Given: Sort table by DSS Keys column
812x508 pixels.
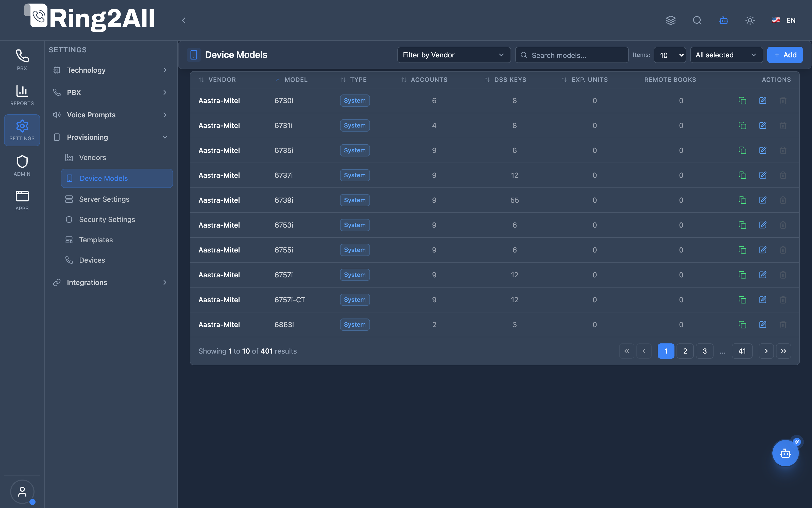Looking at the screenshot, I should (505, 80).
